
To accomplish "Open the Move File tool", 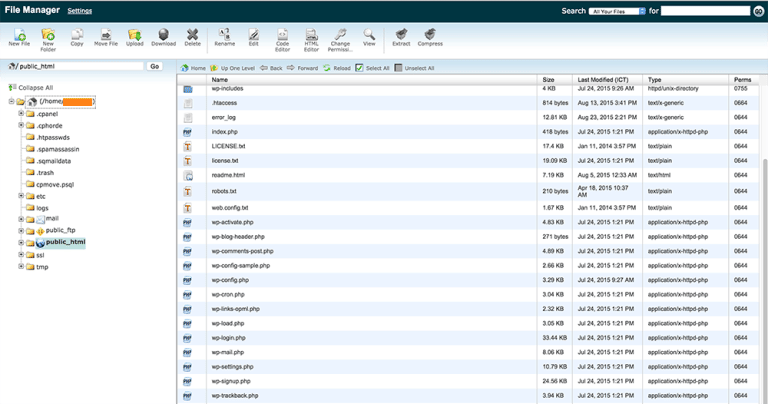I will [x=106, y=37].
